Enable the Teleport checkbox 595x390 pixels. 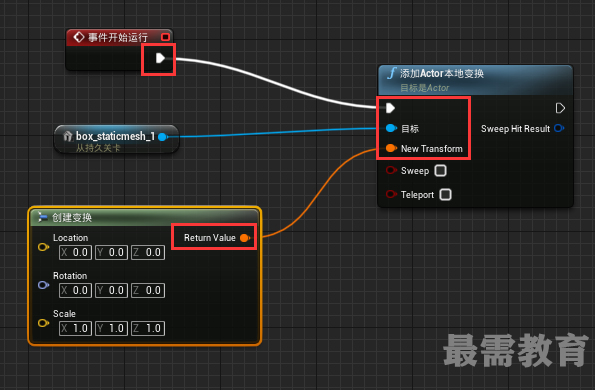point(445,195)
